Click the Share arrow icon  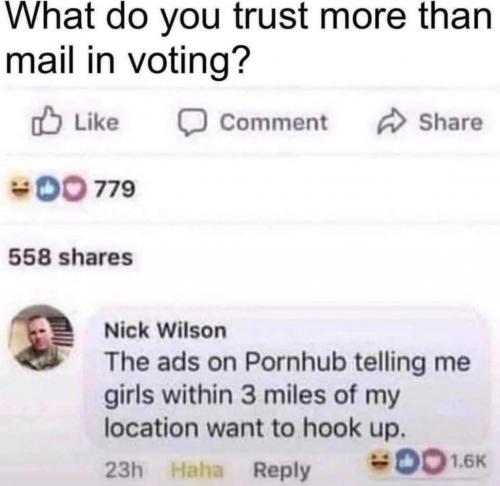392,122
